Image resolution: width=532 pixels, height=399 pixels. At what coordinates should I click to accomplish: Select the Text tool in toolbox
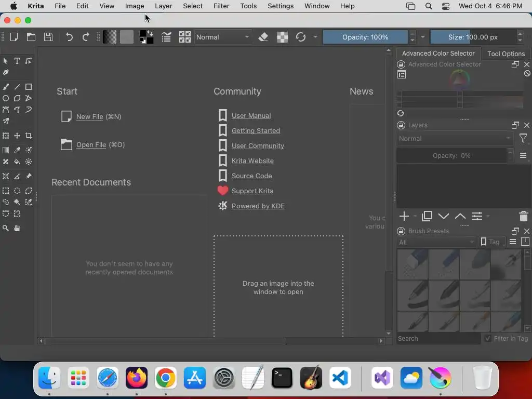point(17,61)
